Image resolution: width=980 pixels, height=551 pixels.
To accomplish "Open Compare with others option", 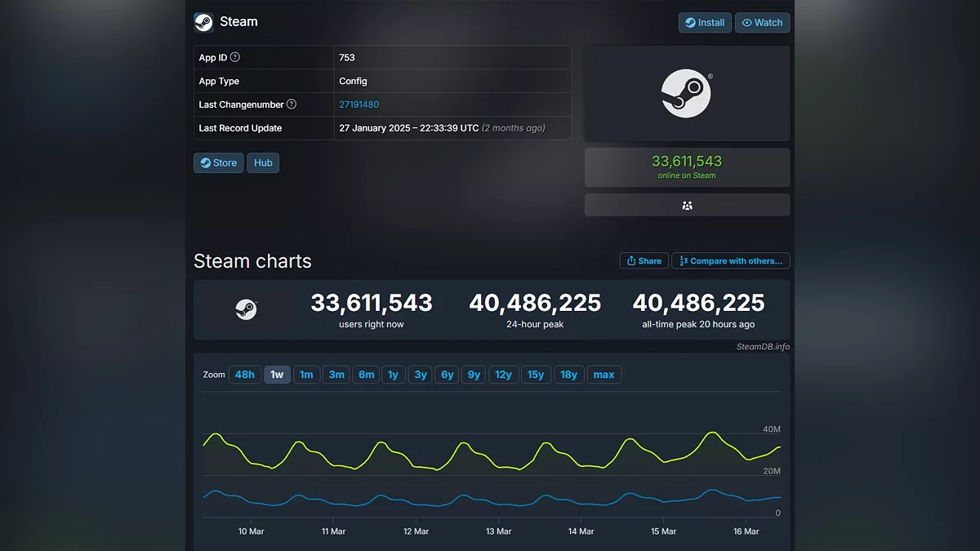I will [x=730, y=261].
